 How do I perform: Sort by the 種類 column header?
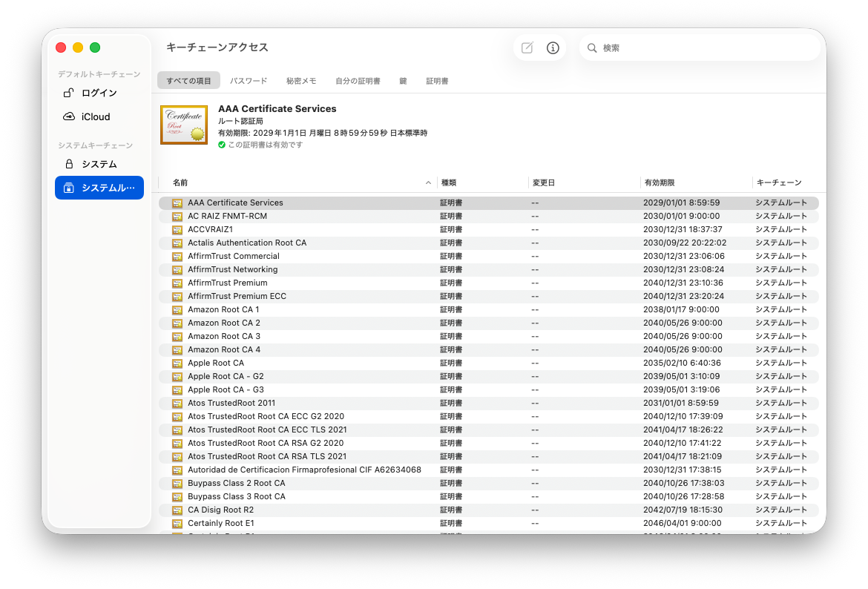pos(448,182)
